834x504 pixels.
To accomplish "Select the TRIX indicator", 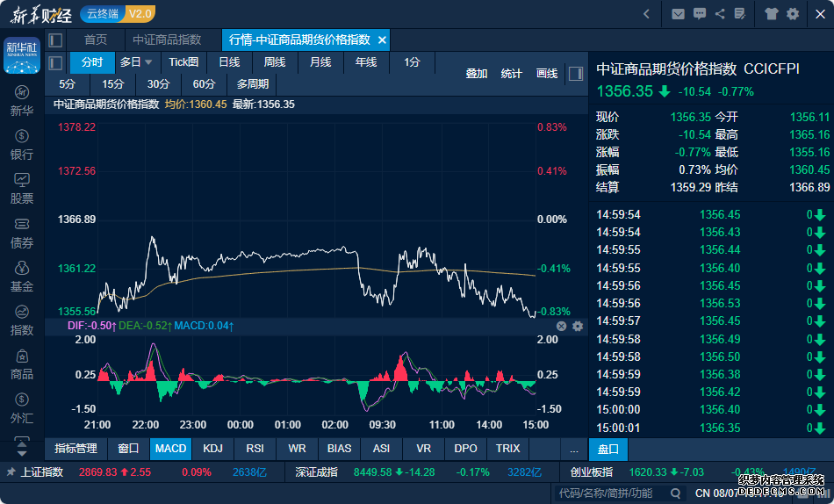I will click(x=508, y=449).
